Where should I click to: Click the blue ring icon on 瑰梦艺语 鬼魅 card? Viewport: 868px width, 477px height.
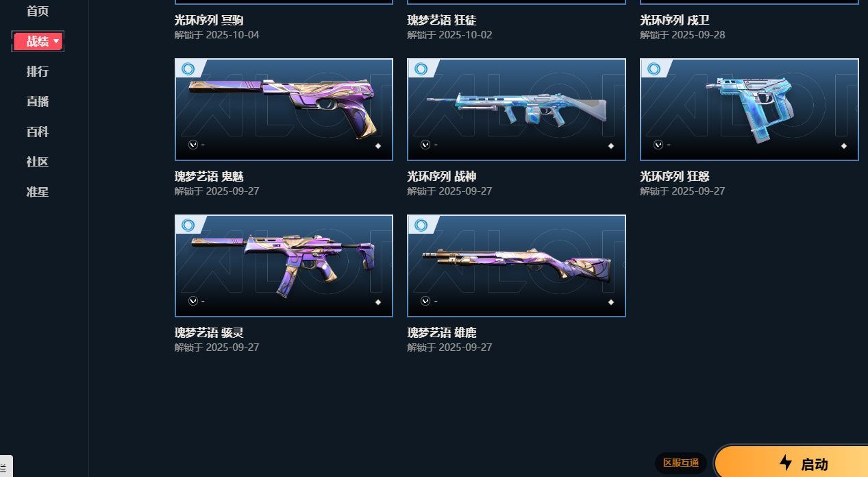click(188, 69)
